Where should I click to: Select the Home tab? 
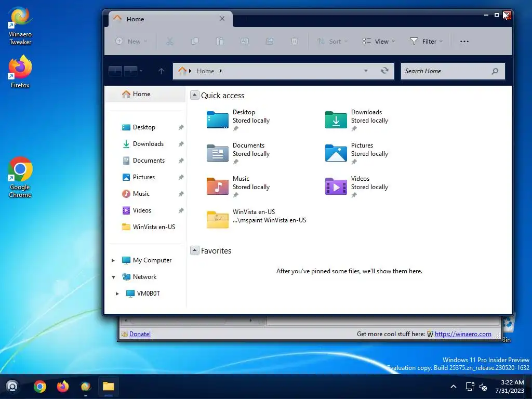[170, 19]
